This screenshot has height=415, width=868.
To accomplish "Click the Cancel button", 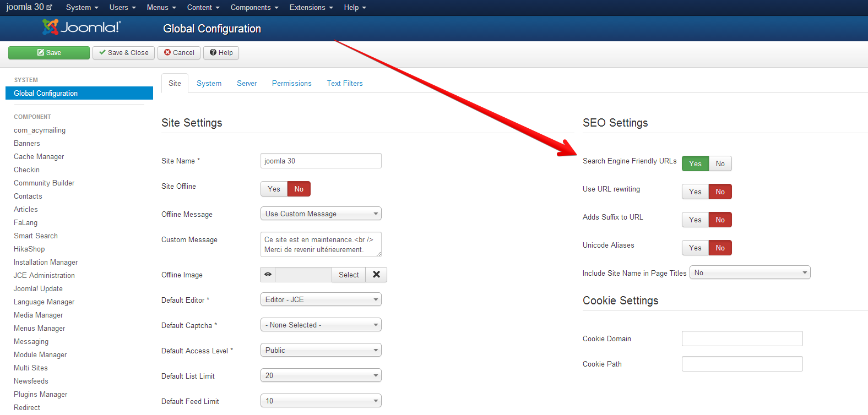I will coord(179,53).
